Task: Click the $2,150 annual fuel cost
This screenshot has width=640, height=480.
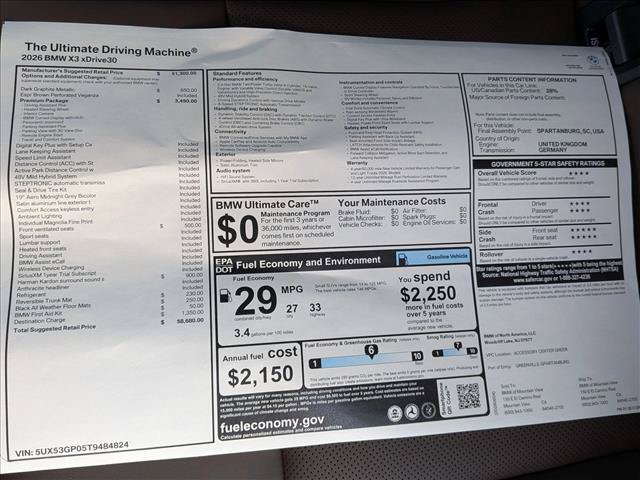Action: pyautogui.click(x=260, y=376)
